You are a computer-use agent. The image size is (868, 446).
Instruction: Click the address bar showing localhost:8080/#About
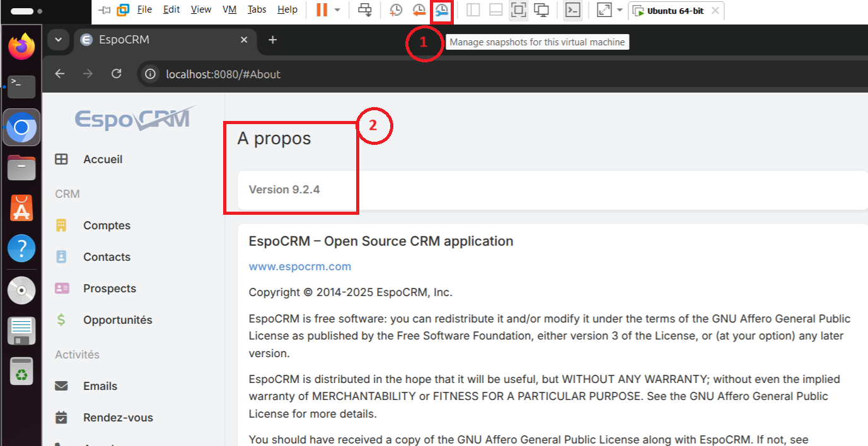(x=223, y=74)
